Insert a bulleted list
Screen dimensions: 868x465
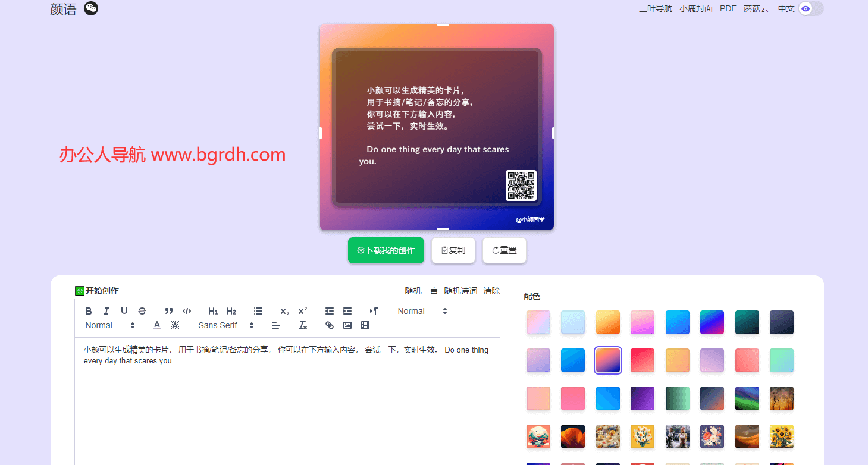258,311
